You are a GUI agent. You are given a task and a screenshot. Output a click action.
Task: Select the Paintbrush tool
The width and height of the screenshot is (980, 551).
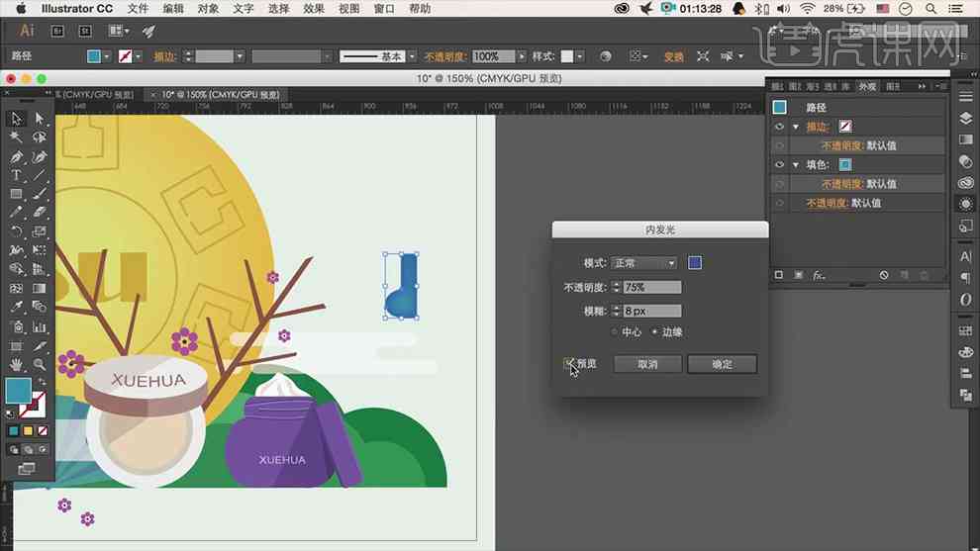point(40,194)
